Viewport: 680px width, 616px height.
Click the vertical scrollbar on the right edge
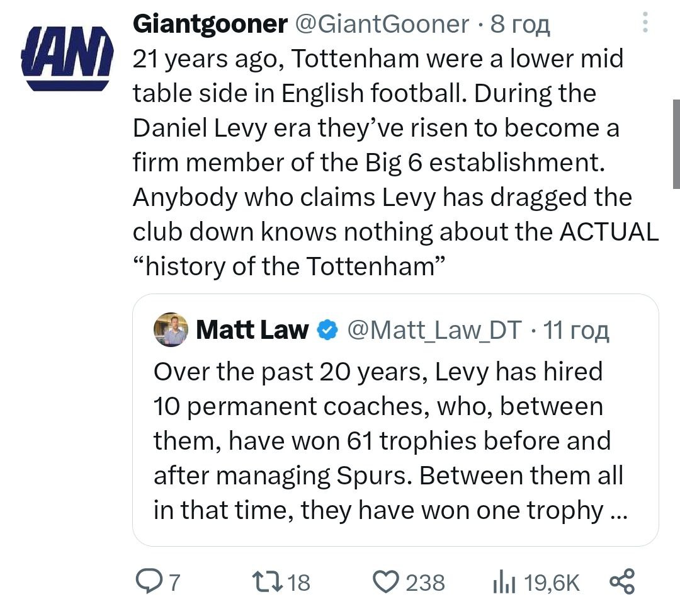coord(676,144)
